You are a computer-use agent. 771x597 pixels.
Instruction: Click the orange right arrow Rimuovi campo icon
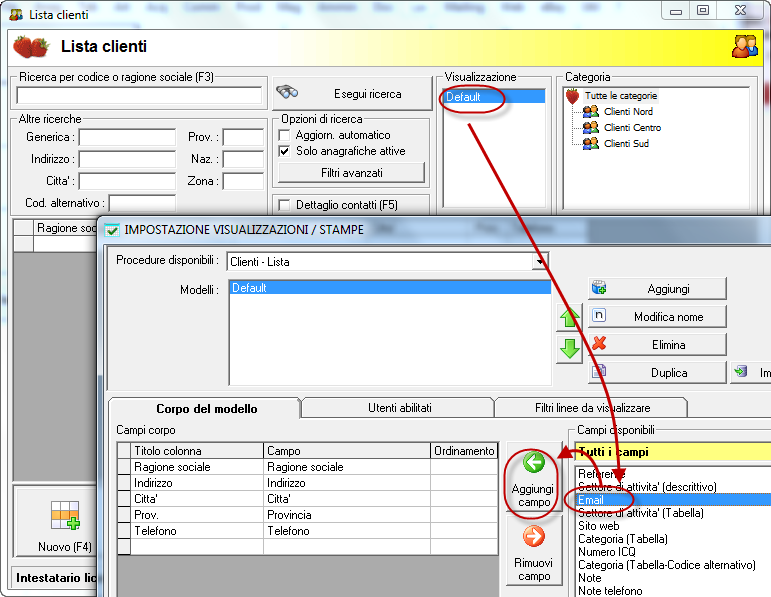(x=534, y=536)
